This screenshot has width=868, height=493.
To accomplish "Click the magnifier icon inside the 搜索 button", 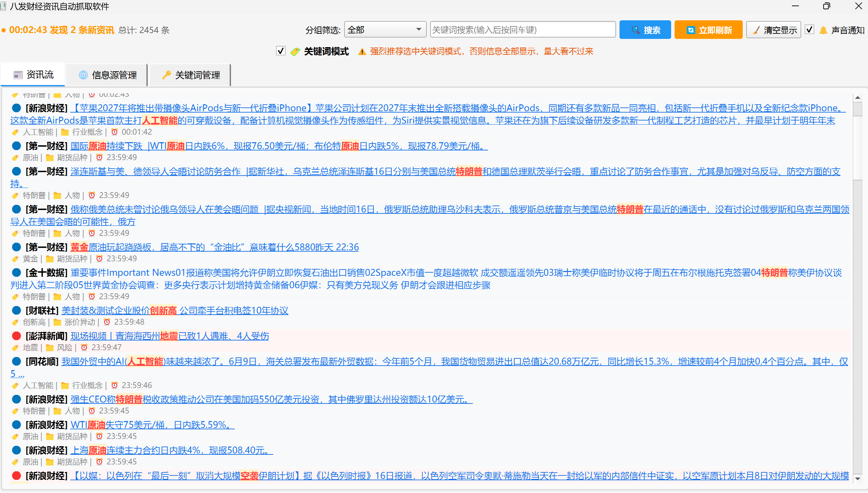I will [635, 30].
